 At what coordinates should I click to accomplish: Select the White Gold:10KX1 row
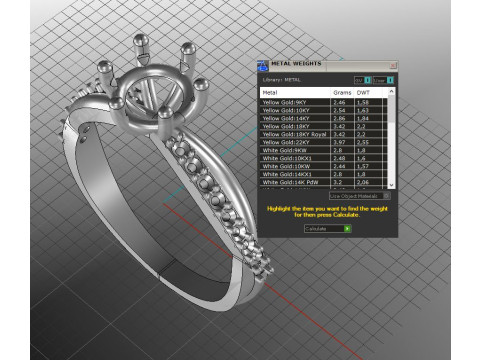324,158
